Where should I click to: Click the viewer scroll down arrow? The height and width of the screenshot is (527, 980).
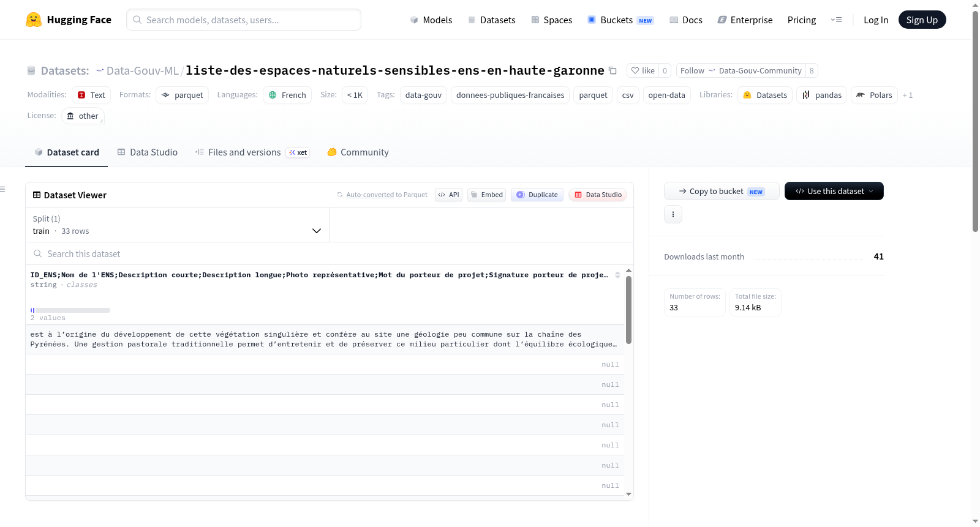[628, 494]
